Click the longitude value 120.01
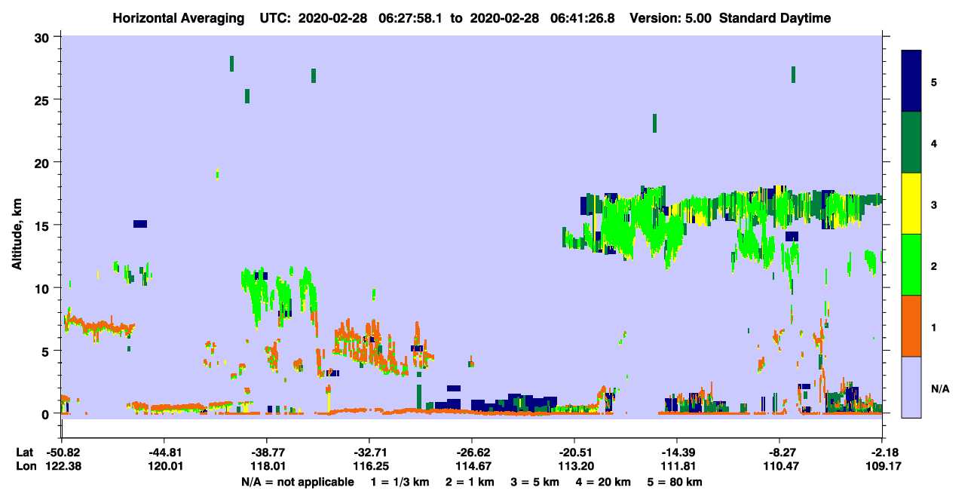Viewport: 980px width, 503px height. [164, 466]
